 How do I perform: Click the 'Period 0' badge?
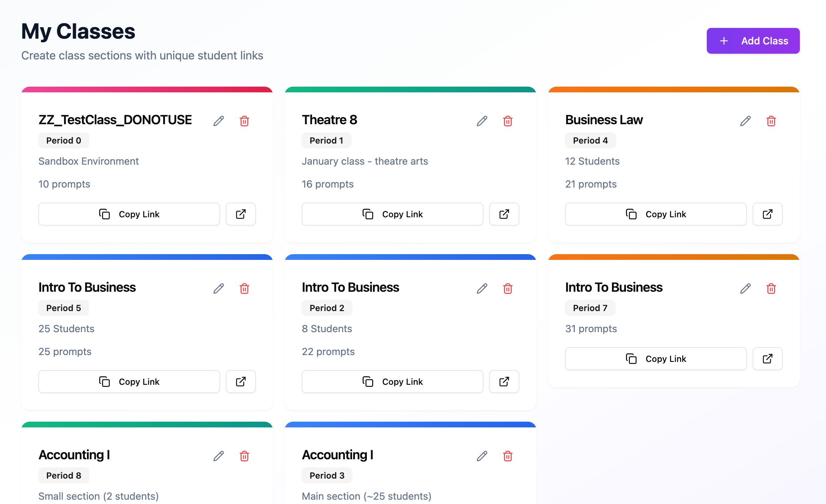(64, 140)
